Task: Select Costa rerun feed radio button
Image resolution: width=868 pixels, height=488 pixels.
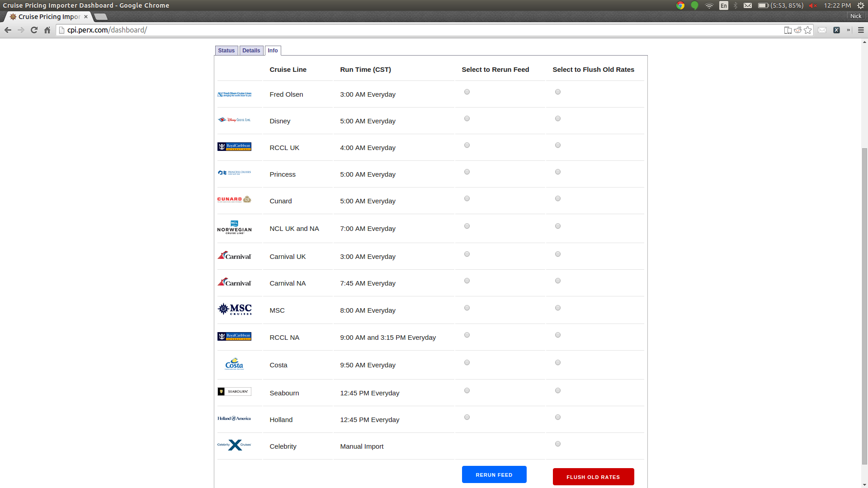Action: click(x=467, y=363)
